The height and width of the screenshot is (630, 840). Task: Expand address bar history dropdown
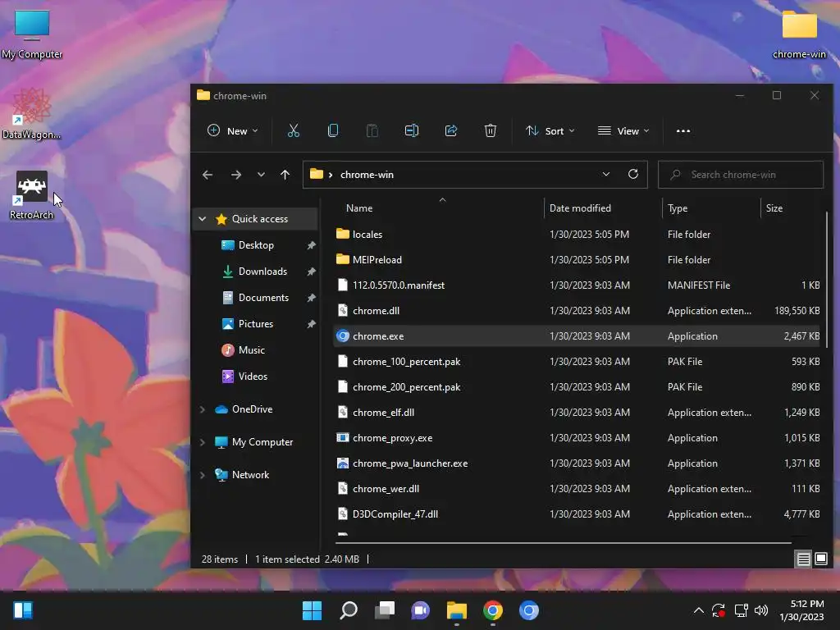(606, 174)
